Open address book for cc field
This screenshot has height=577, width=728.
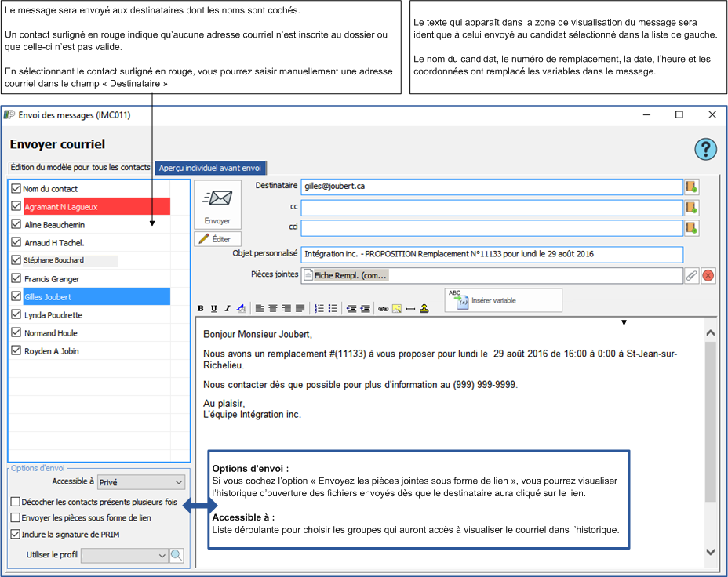click(691, 207)
